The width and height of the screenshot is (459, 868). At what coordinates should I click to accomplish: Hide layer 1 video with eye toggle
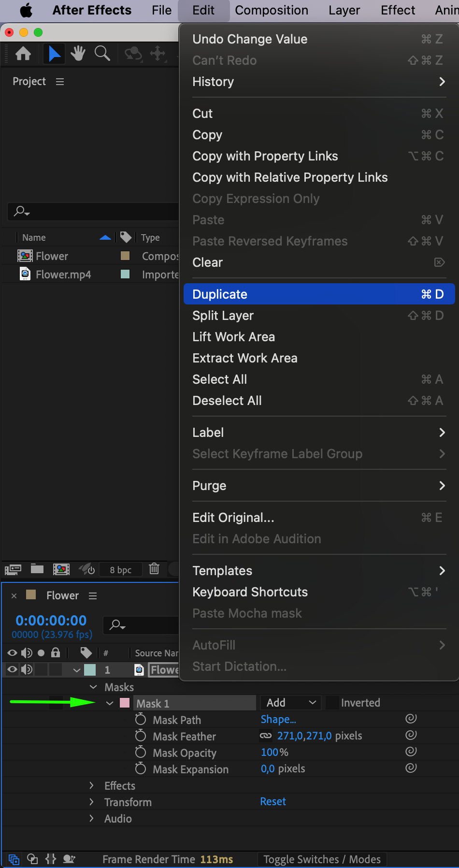(x=13, y=669)
